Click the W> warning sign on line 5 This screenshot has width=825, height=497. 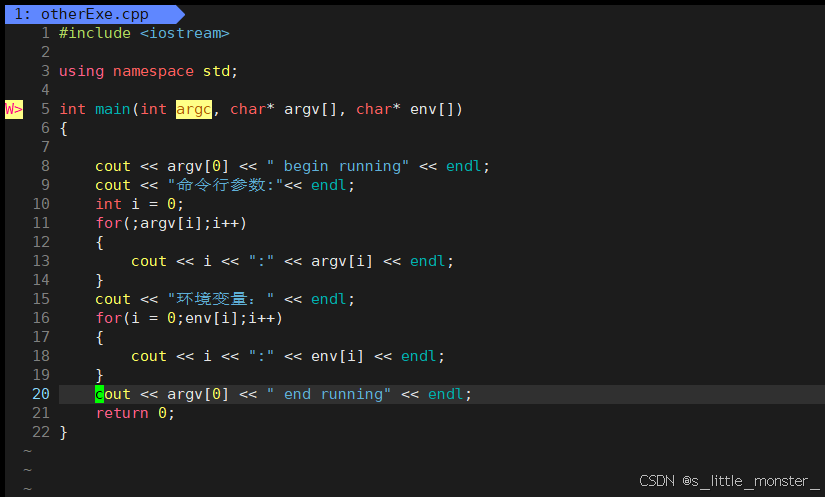click(14, 109)
